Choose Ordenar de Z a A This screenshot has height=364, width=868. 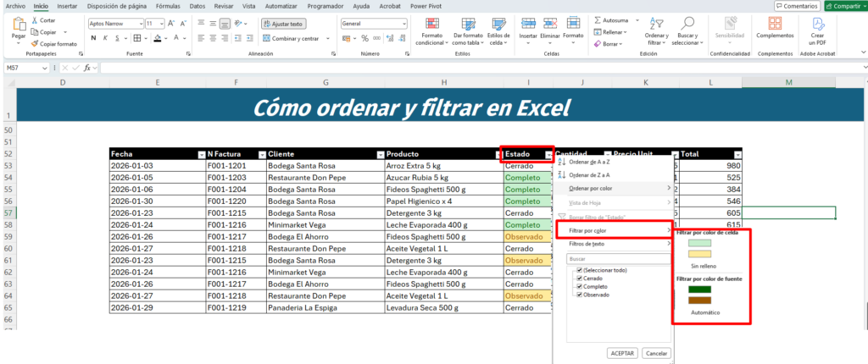(x=614, y=175)
